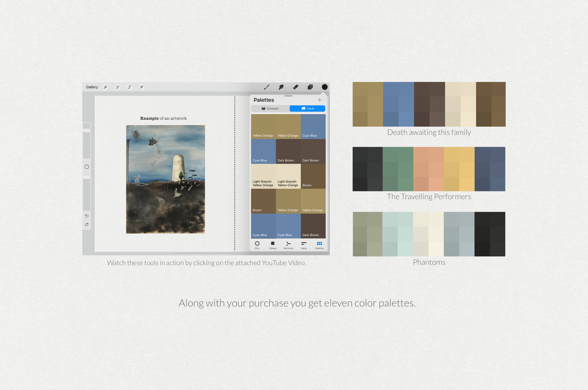588x390 pixels.
Task: Add a new palette with the plus button
Action: pyautogui.click(x=320, y=100)
